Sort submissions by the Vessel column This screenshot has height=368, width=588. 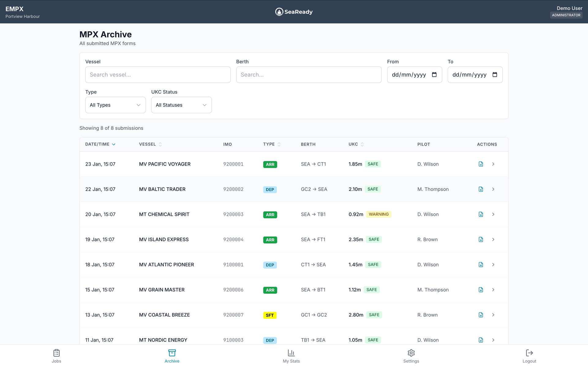pyautogui.click(x=150, y=144)
